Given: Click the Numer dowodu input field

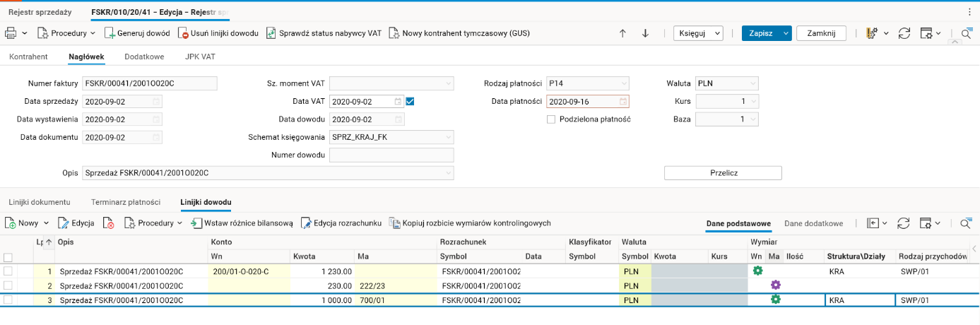Looking at the screenshot, I should pyautogui.click(x=391, y=155).
